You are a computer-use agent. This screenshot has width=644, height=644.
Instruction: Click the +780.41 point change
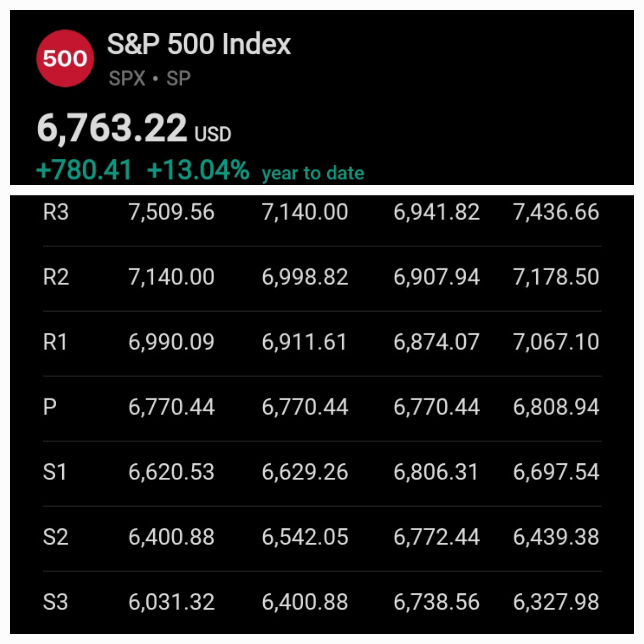[84, 170]
